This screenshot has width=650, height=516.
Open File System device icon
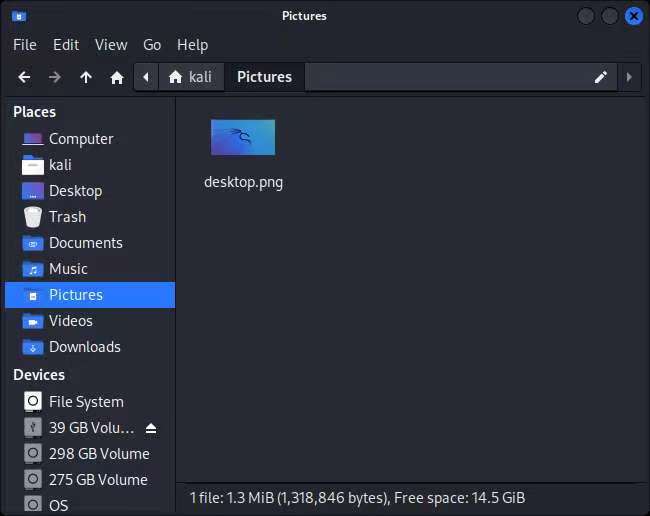click(x=33, y=402)
